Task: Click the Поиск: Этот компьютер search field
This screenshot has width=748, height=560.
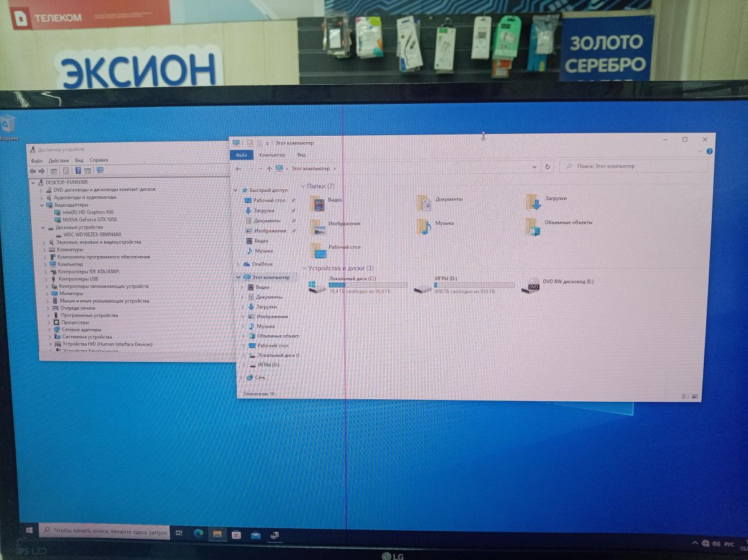Action: [x=636, y=166]
